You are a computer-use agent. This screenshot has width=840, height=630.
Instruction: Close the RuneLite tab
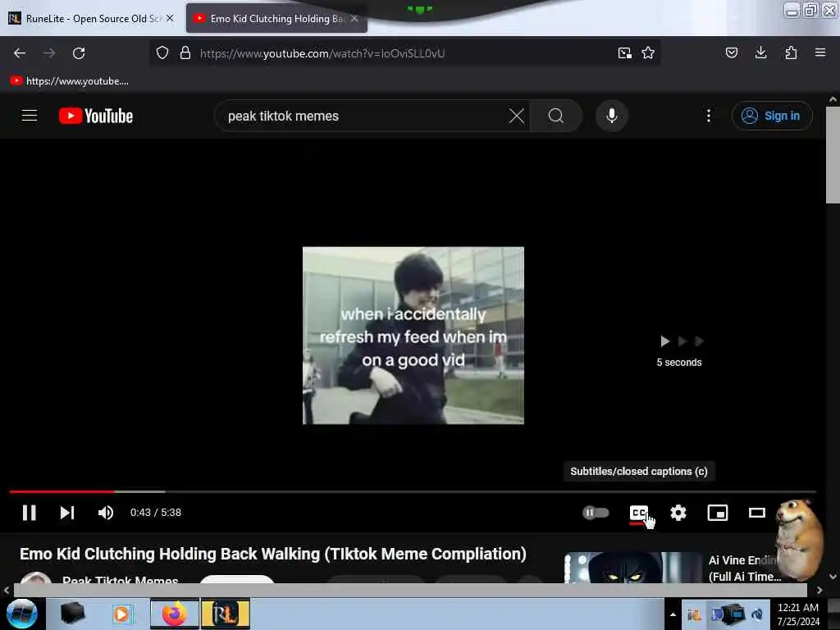170,18
